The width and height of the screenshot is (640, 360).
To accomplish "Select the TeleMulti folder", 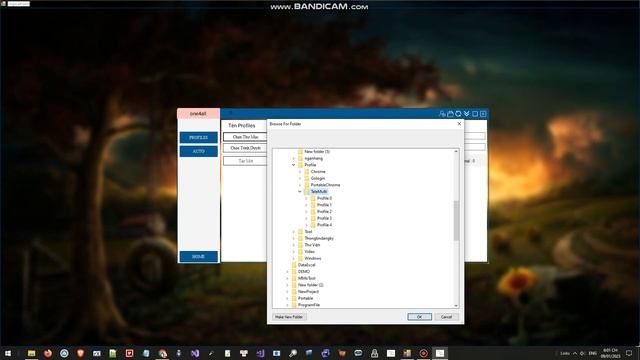I will 319,191.
